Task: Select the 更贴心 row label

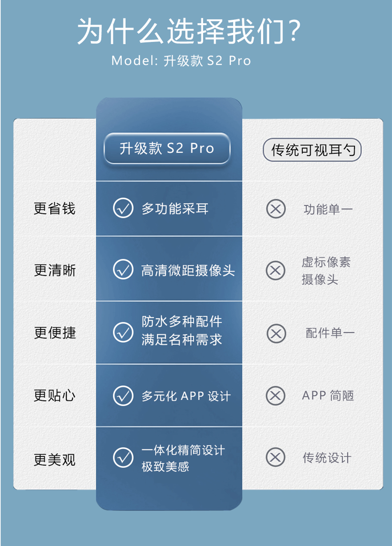Action: click(x=55, y=395)
